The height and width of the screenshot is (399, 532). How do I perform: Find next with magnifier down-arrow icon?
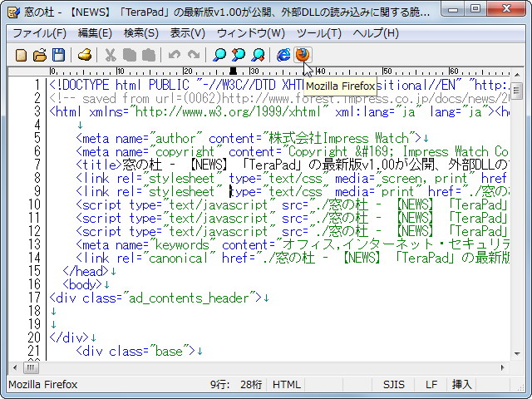(258, 55)
